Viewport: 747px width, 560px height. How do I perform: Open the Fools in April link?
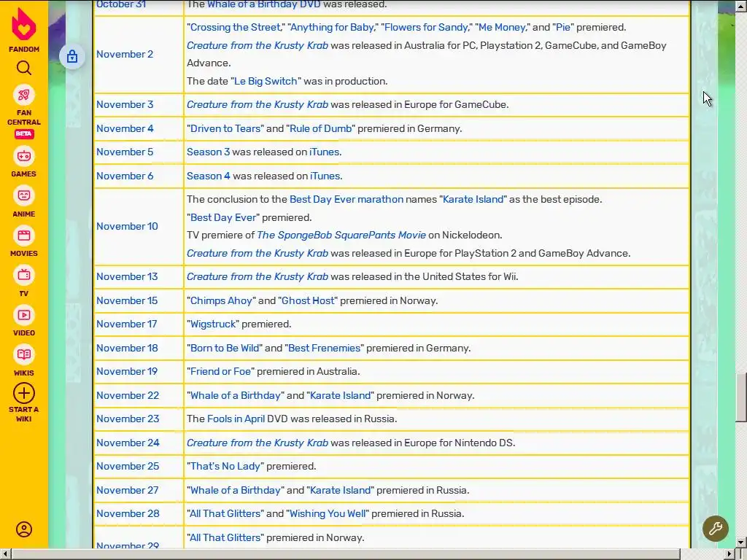click(x=236, y=419)
